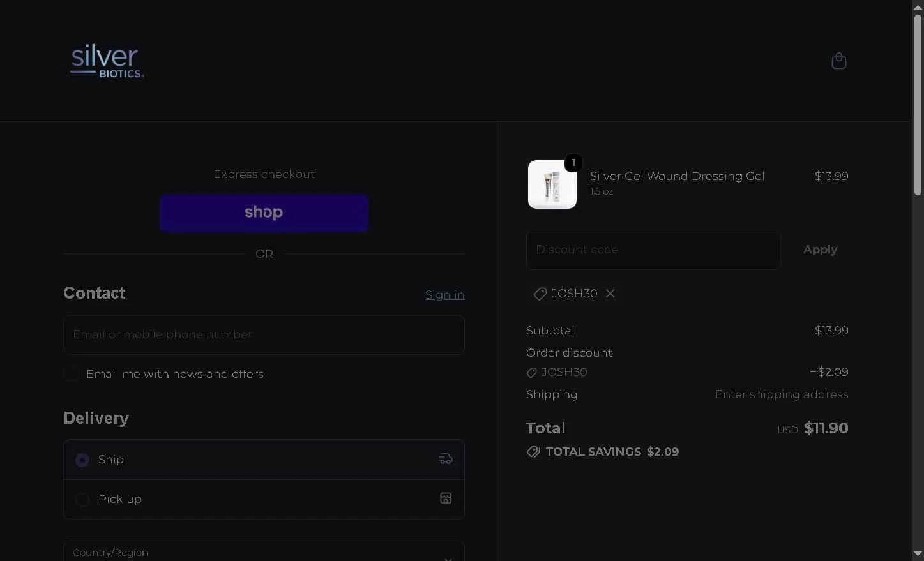
Task: Open the shopping bag cart icon
Action: [838, 61]
